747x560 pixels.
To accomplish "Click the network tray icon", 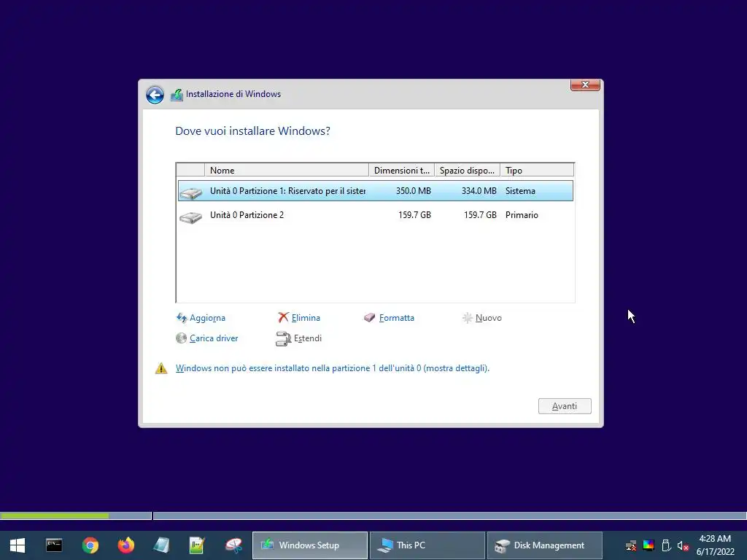I will coord(631,545).
